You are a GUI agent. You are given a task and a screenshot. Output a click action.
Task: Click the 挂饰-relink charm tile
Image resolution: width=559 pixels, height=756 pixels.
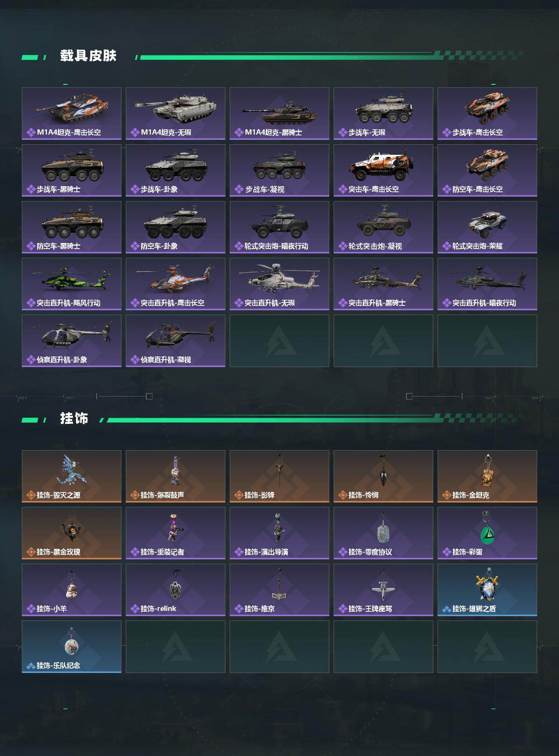click(176, 590)
